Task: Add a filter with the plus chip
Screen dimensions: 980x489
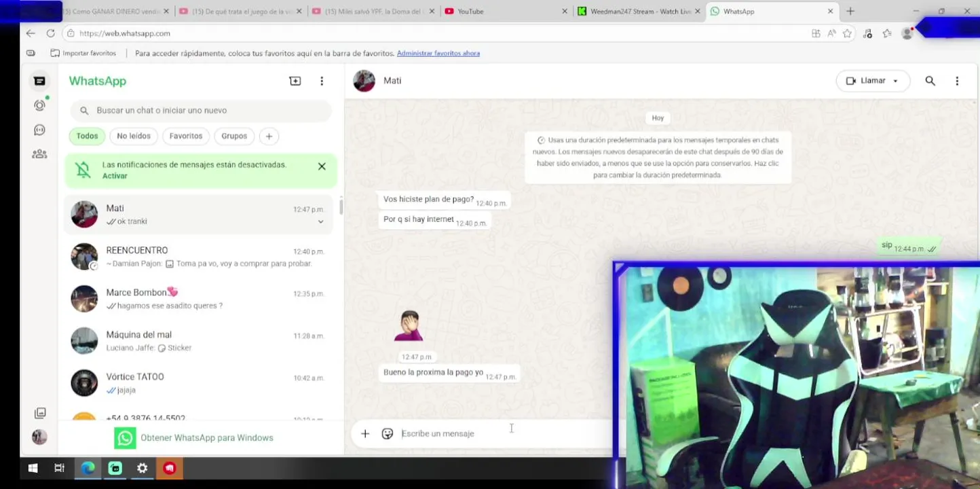Action: pyautogui.click(x=269, y=137)
